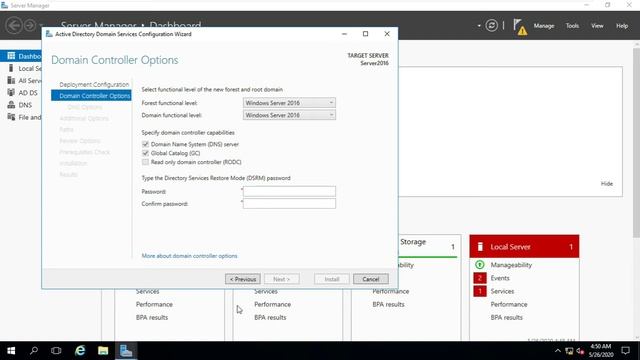640x360 pixels.
Task: Click the Local Server sidebar icon
Action: coord(11,68)
